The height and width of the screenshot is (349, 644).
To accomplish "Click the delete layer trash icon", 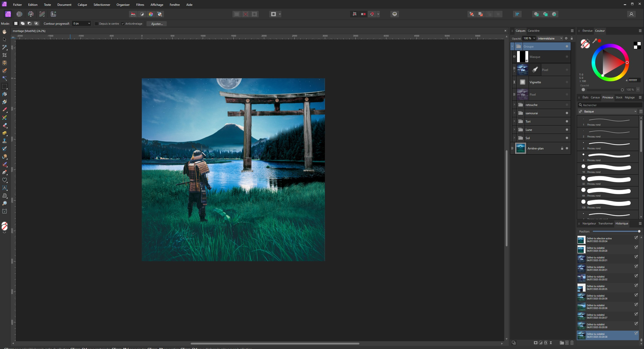I will click(x=572, y=343).
